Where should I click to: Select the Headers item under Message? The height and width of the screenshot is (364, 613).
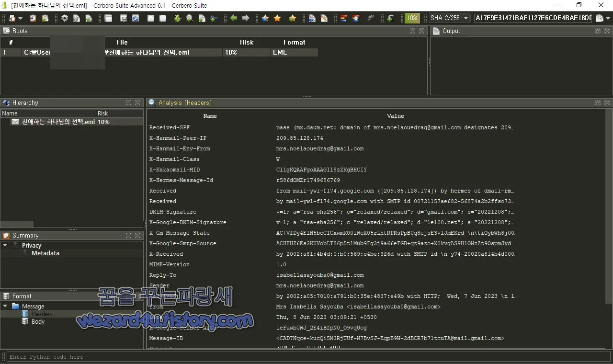42,314
